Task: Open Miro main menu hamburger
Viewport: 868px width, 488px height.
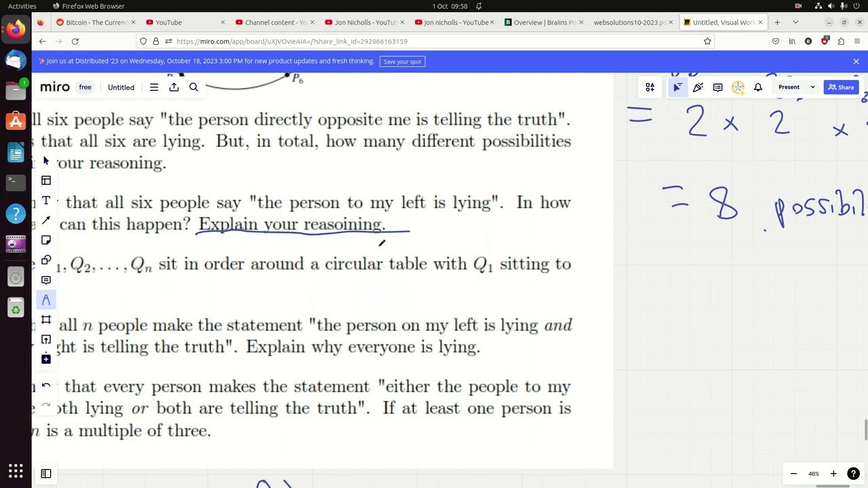Action: point(154,87)
